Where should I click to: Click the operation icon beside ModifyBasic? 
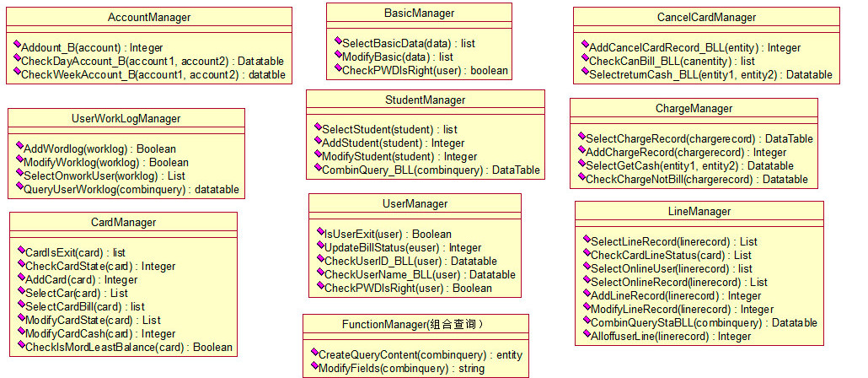(x=338, y=56)
